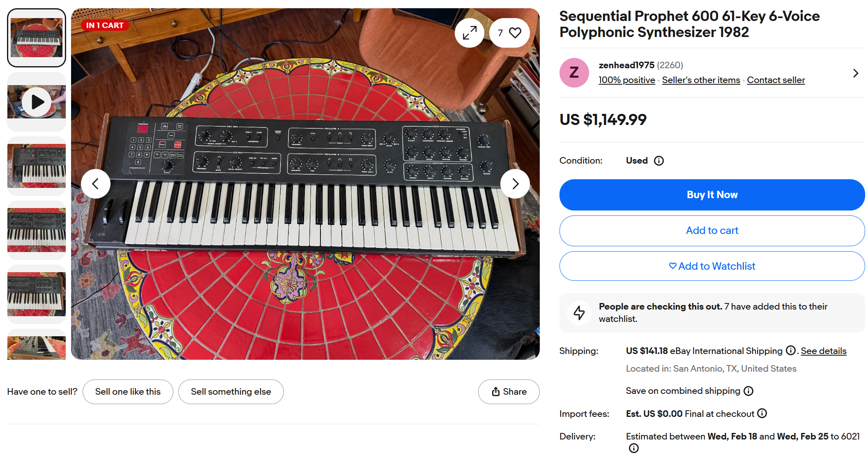This screenshot has height=458, width=868.
Task: Open the delivery estimate info icon
Action: [x=634, y=448]
